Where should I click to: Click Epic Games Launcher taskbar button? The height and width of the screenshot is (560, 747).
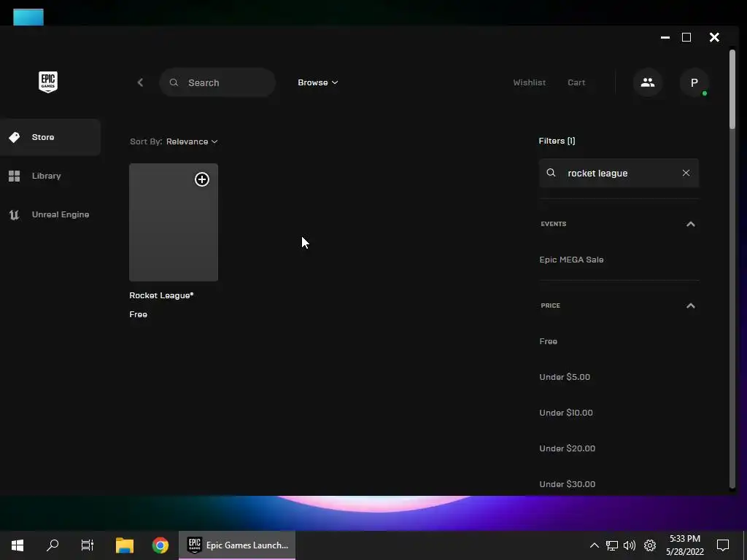coord(237,545)
